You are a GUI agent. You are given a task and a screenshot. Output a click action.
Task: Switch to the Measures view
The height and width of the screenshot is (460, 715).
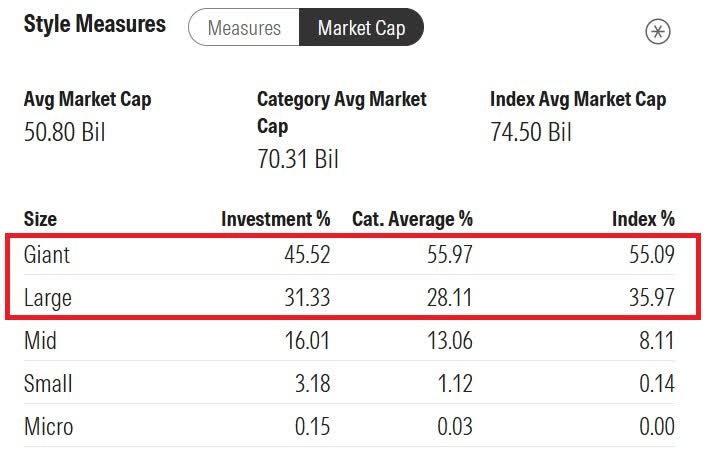point(243,28)
